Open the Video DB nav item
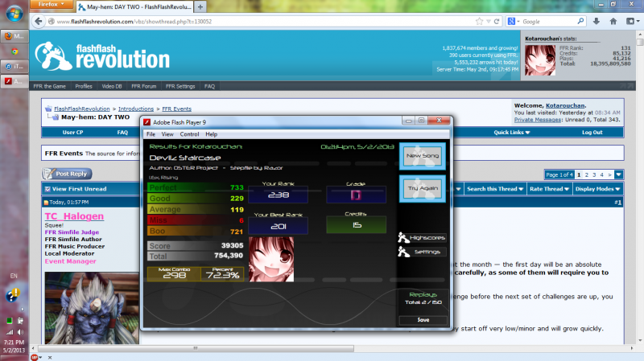Viewport: 644px width, 361px height. 112,86
